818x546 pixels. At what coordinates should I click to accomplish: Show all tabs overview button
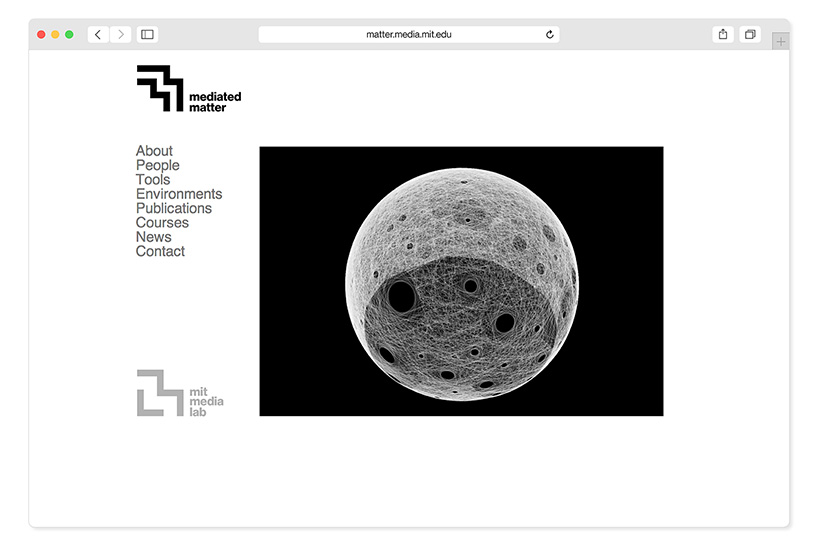tap(750, 34)
